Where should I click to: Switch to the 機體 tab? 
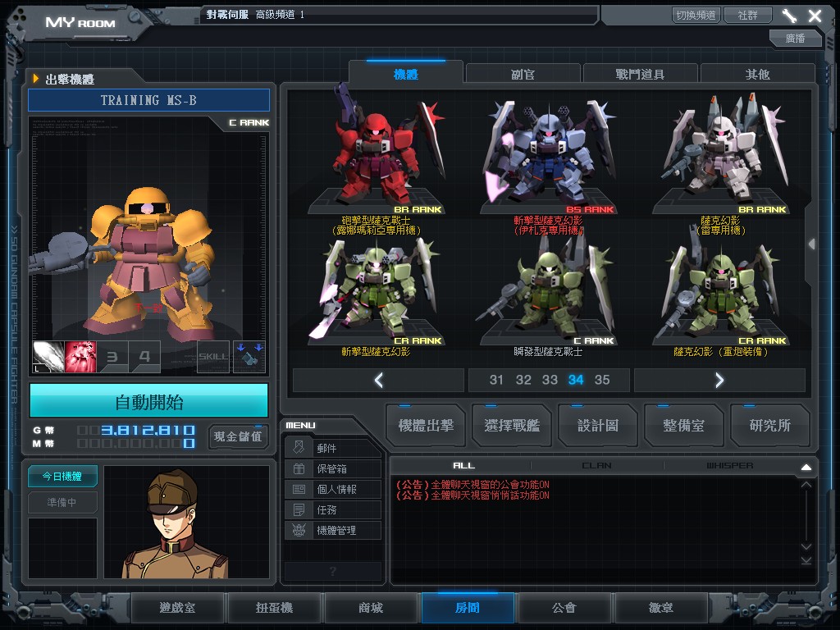405,74
